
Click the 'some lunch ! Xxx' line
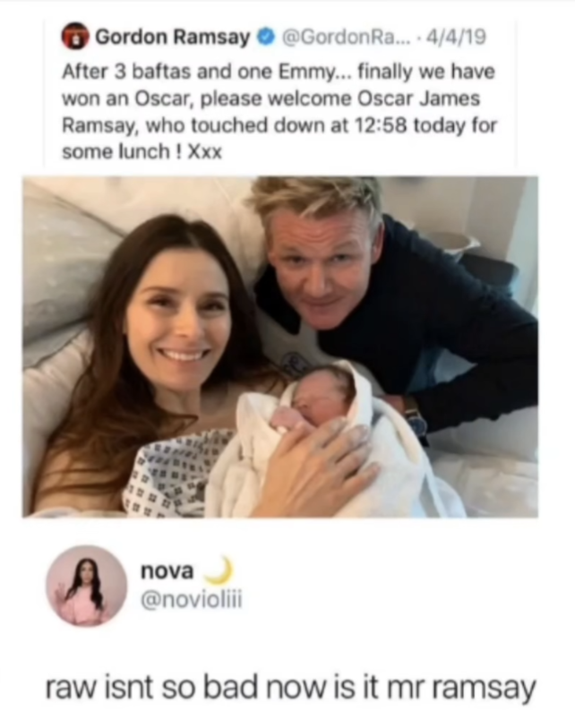142,152
